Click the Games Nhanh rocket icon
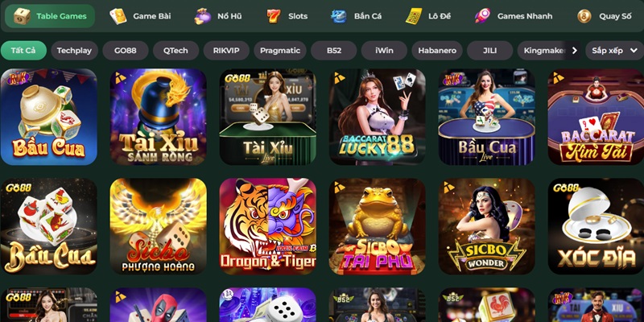 point(482,16)
